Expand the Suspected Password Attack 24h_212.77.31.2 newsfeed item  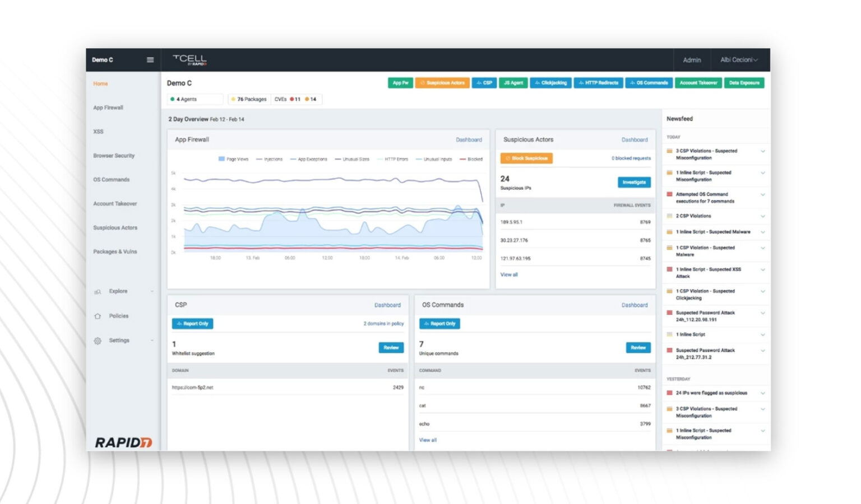click(762, 351)
